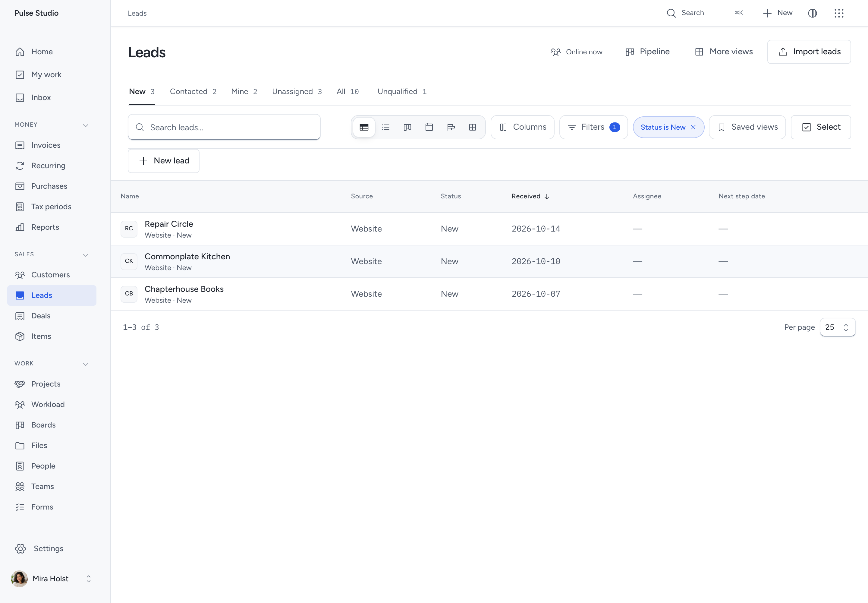Image resolution: width=868 pixels, height=603 pixels.
Task: Open global Search in top bar
Action: coord(705,13)
